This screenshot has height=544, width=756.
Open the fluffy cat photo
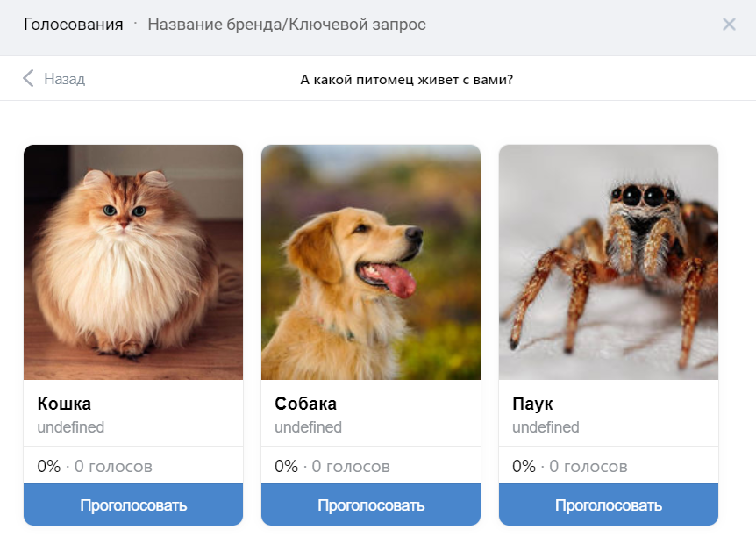click(x=133, y=261)
